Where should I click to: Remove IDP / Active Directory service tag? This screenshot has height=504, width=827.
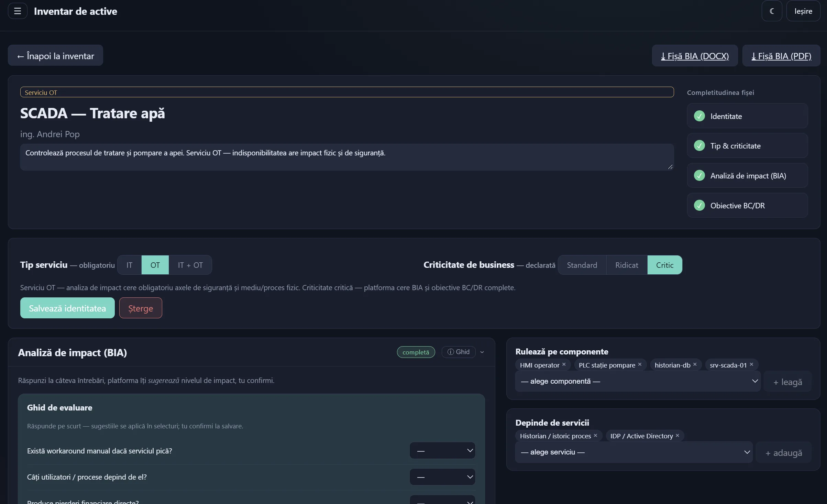(677, 435)
